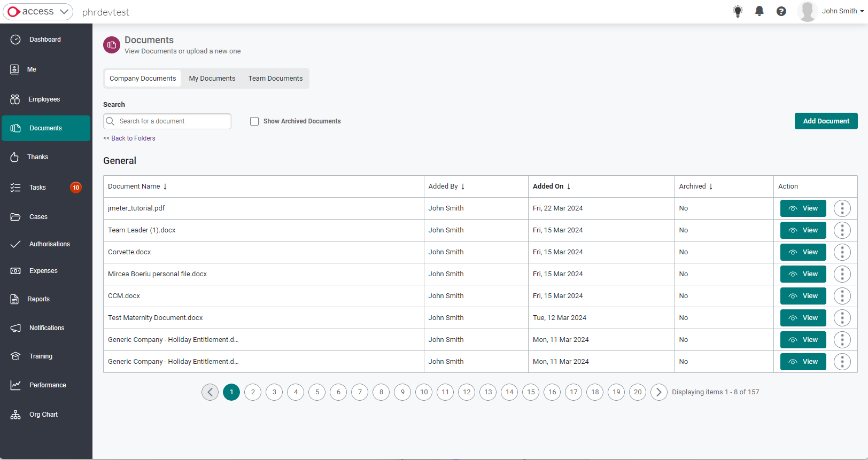View the Test Maternity Document.docx
Screen dimensions: 868x460
[803, 318]
